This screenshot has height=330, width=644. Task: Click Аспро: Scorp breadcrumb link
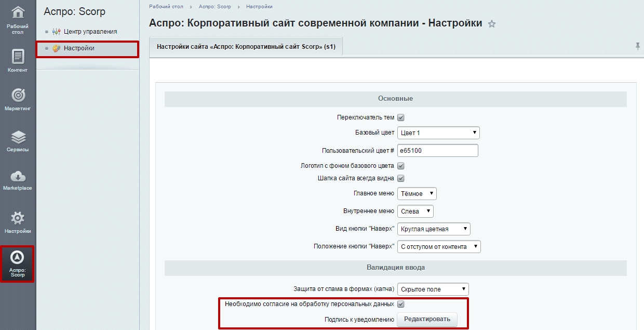[x=214, y=7]
